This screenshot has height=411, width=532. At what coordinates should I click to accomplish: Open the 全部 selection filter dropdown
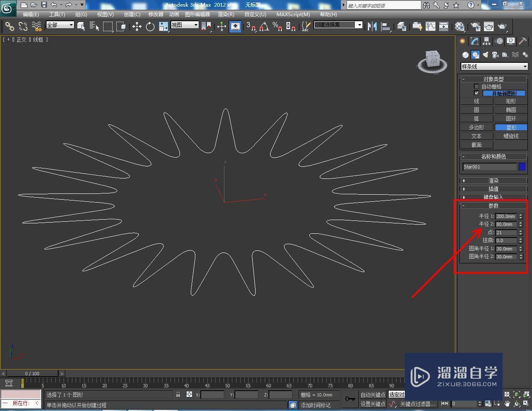click(60, 25)
